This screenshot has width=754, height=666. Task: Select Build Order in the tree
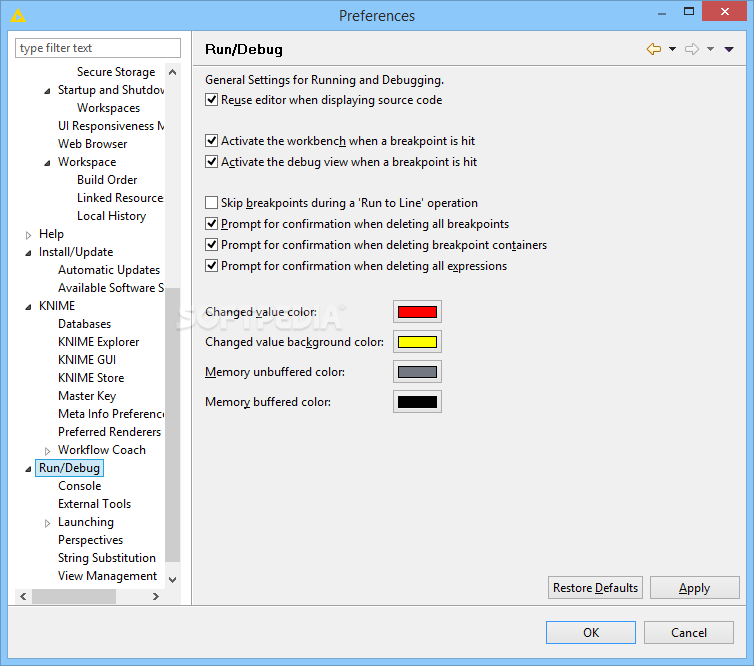click(107, 179)
